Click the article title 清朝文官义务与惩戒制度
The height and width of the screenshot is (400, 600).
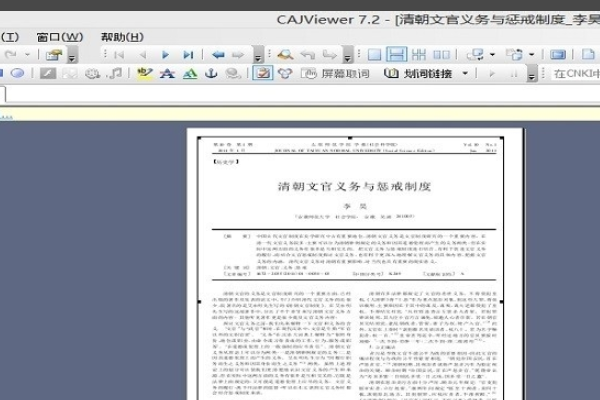click(x=354, y=186)
